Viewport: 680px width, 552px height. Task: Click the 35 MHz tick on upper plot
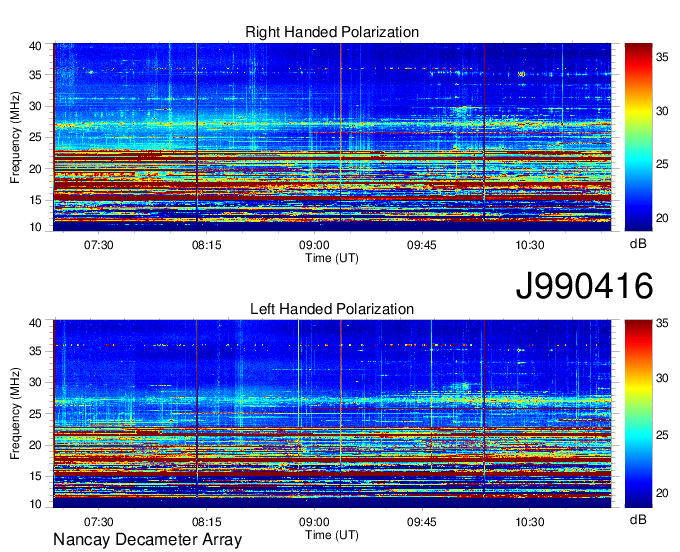(x=35, y=75)
